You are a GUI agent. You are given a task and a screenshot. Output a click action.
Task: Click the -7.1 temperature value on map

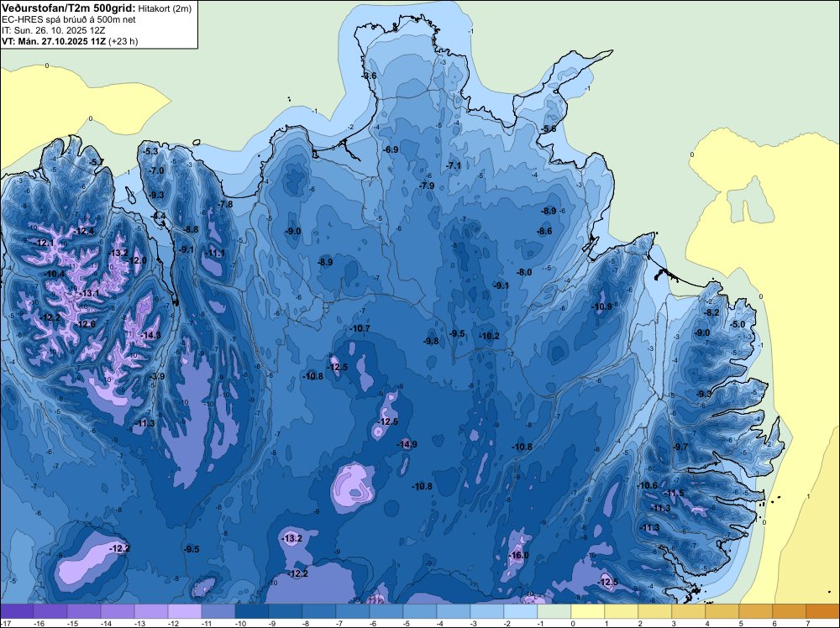coord(454,166)
